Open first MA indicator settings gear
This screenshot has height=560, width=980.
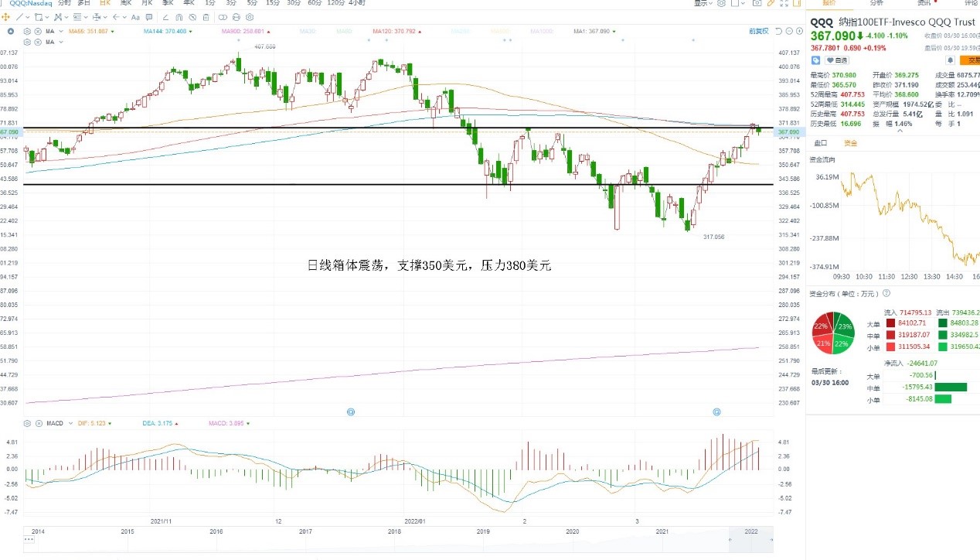pyautogui.click(x=27, y=31)
